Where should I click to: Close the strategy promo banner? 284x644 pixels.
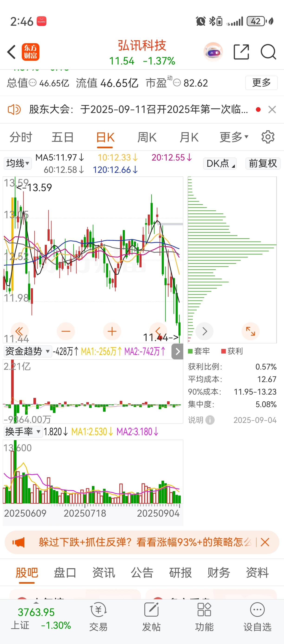tap(265, 542)
